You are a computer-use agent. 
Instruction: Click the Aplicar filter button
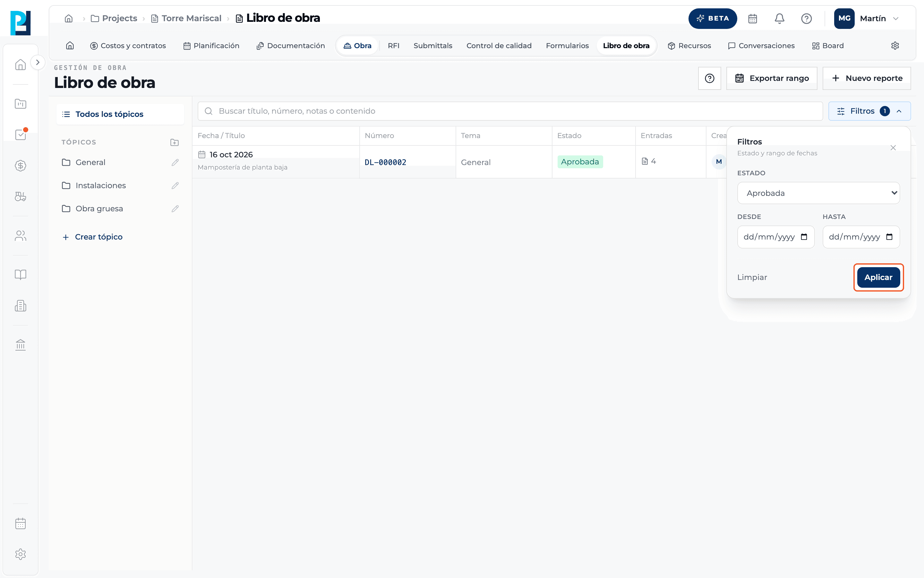878,277
